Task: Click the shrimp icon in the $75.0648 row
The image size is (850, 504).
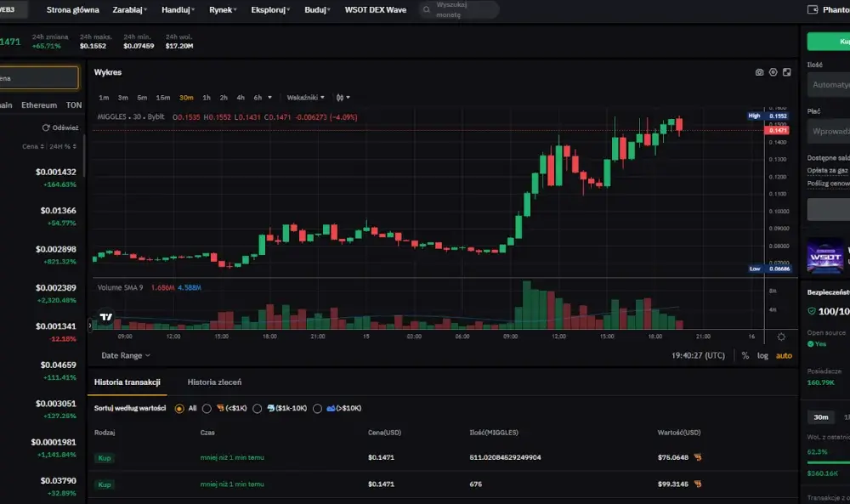Action: [698, 457]
